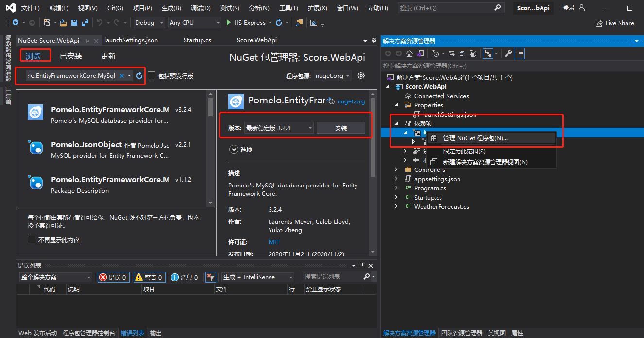Click the find in files icon

pyautogui.click(x=299, y=23)
